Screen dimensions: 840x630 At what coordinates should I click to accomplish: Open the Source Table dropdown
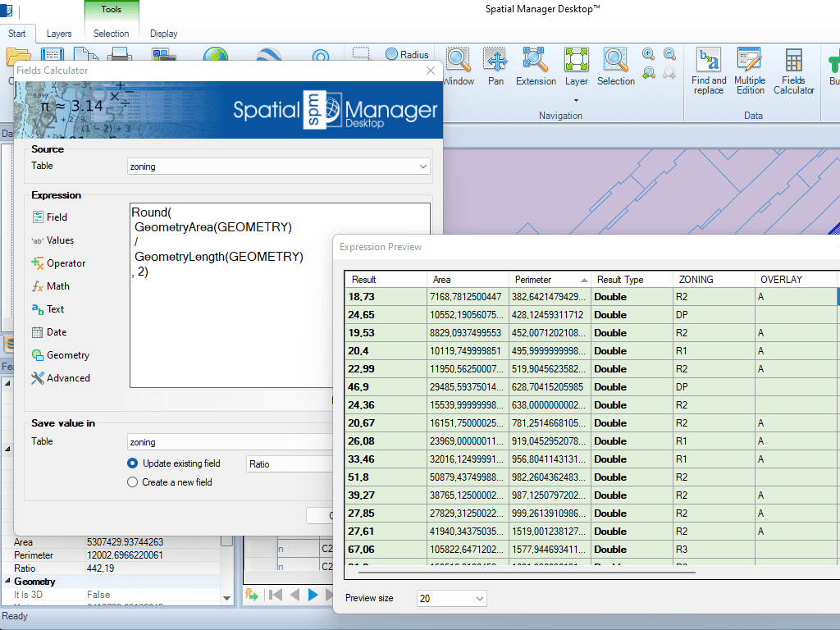[x=279, y=166]
